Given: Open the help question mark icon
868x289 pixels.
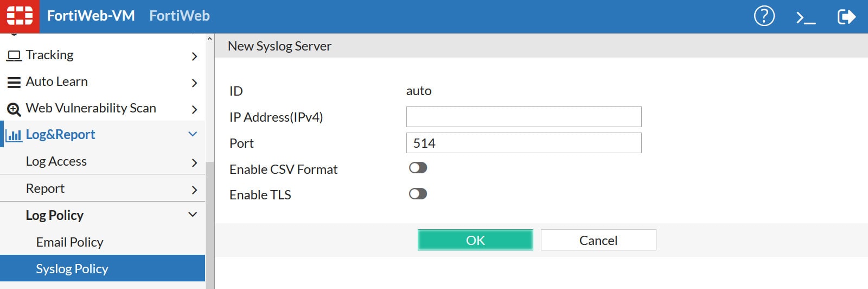Looking at the screenshot, I should coord(764,16).
